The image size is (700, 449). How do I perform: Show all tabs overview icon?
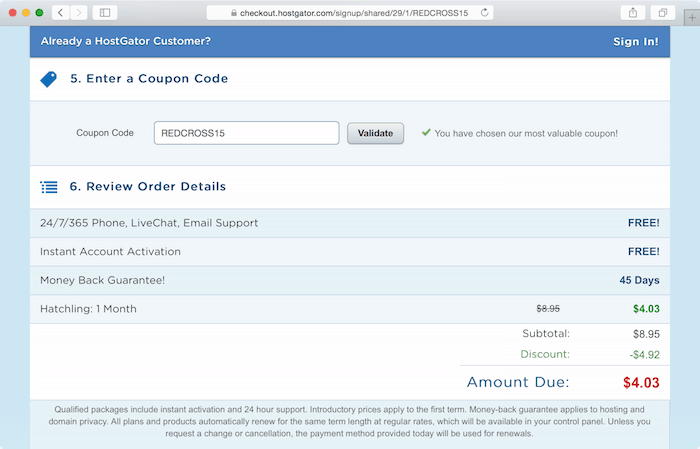click(x=663, y=12)
